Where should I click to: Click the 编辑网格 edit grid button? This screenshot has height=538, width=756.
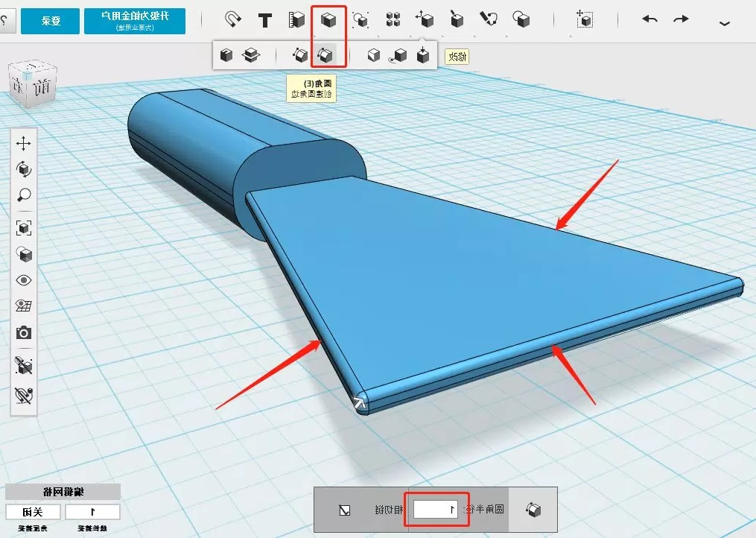(63, 492)
